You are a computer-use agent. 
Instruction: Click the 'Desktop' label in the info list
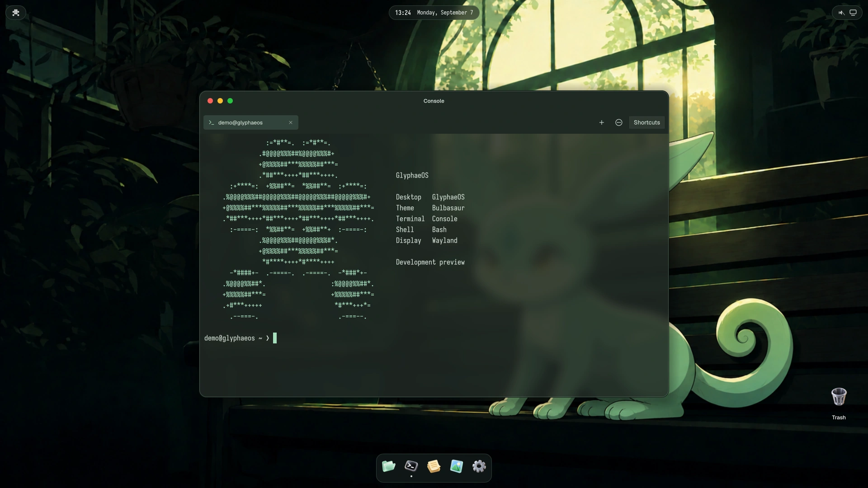(408, 197)
